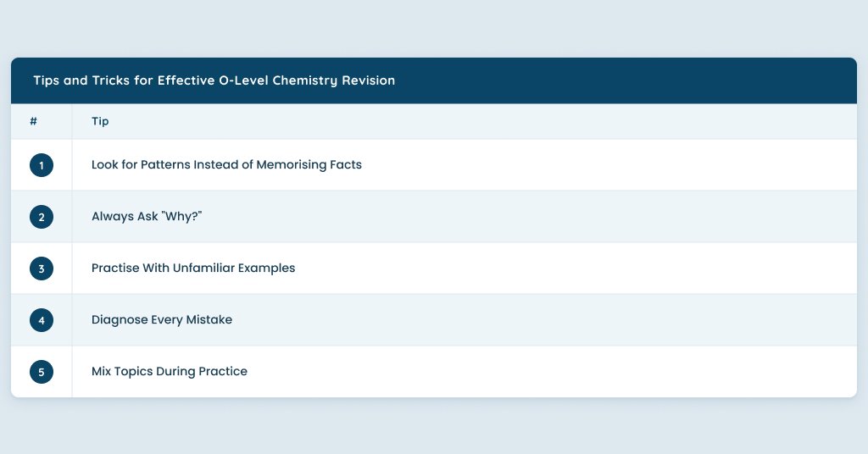Screen dimensions: 868x454
Task: Select the 'Always Ask "Why?"' tip
Action: pos(147,217)
